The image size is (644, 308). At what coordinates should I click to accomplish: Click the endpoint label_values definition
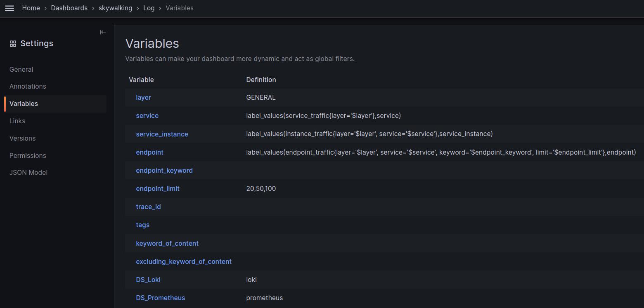(440, 152)
